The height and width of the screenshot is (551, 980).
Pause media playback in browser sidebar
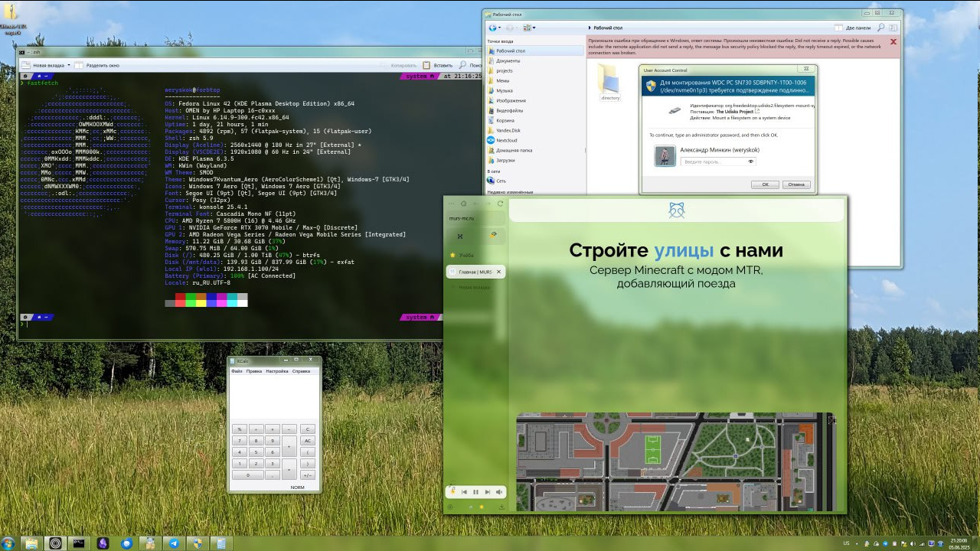click(x=475, y=492)
